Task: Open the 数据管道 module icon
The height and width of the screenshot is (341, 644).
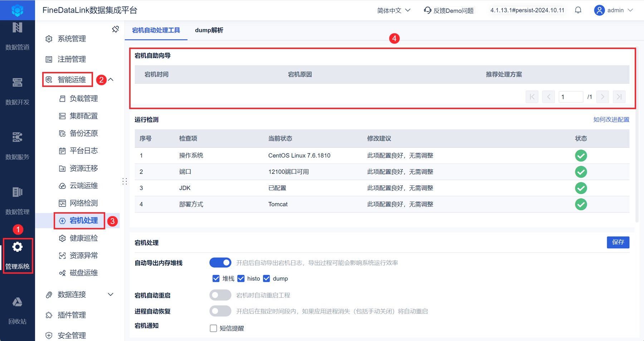Action: click(x=17, y=28)
